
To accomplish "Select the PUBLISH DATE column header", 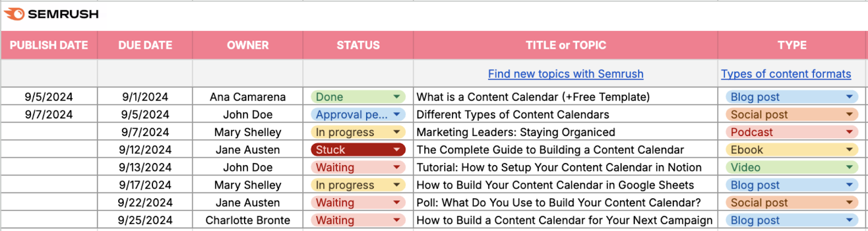I will click(x=49, y=45).
